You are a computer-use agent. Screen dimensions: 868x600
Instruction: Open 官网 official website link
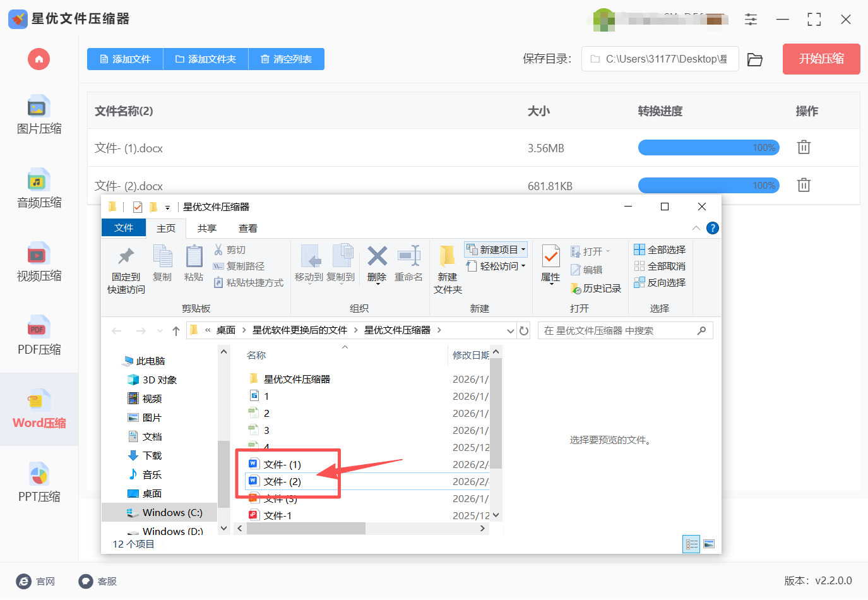[36, 581]
